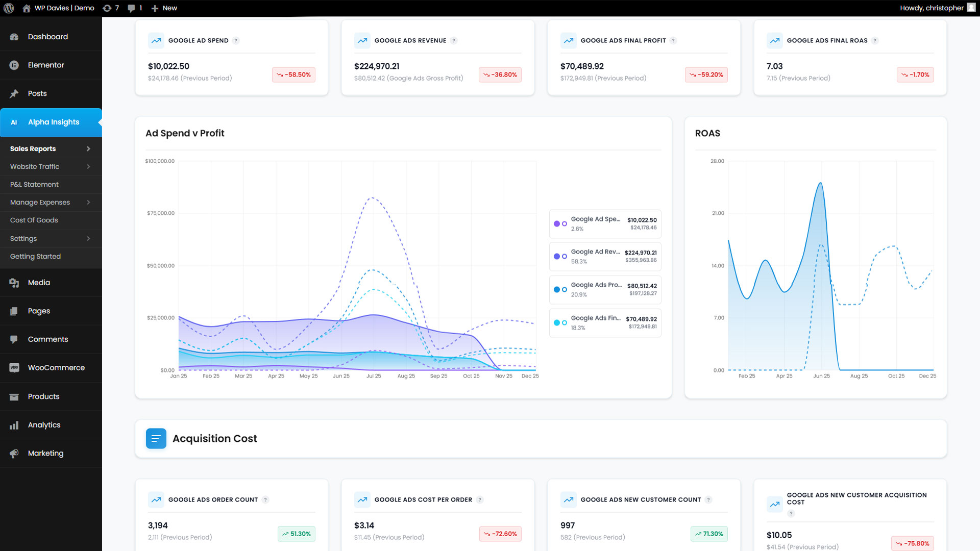This screenshot has height=551, width=980.
Task: Expand the Sales Reports submenu chevron
Action: coord(88,149)
